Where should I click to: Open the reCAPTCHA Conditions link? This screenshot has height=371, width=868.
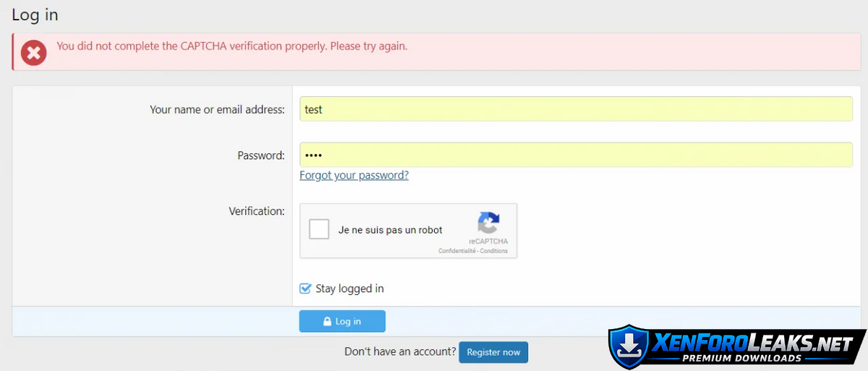[494, 251]
